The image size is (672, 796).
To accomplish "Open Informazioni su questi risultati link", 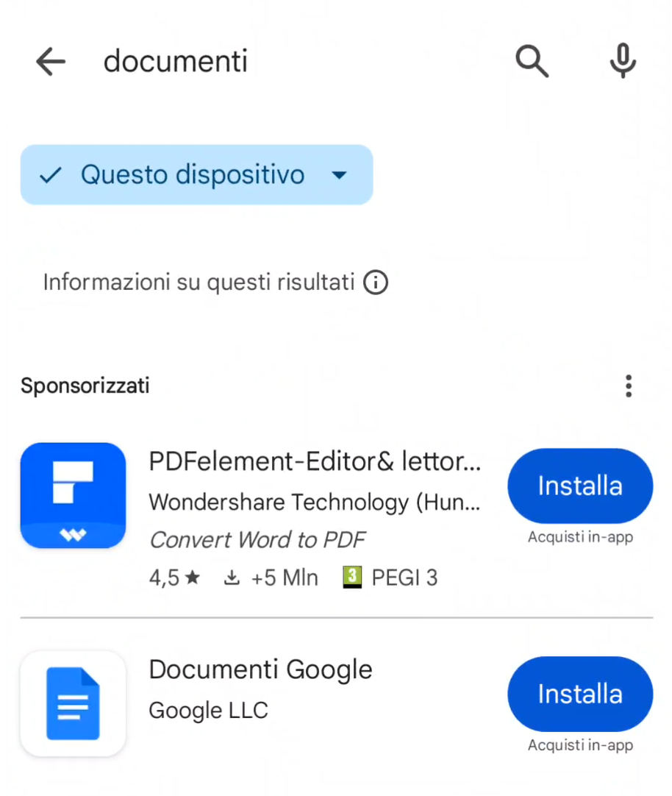I will [199, 282].
